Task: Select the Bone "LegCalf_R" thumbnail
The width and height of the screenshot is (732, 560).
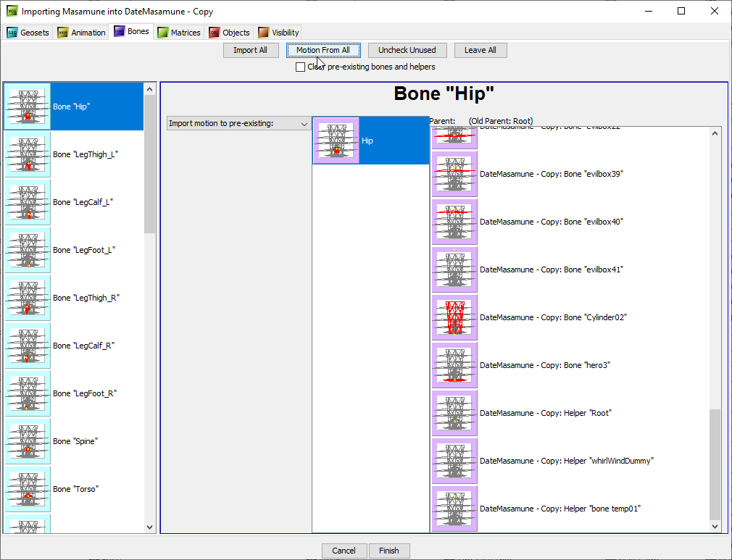Action: [x=28, y=346]
